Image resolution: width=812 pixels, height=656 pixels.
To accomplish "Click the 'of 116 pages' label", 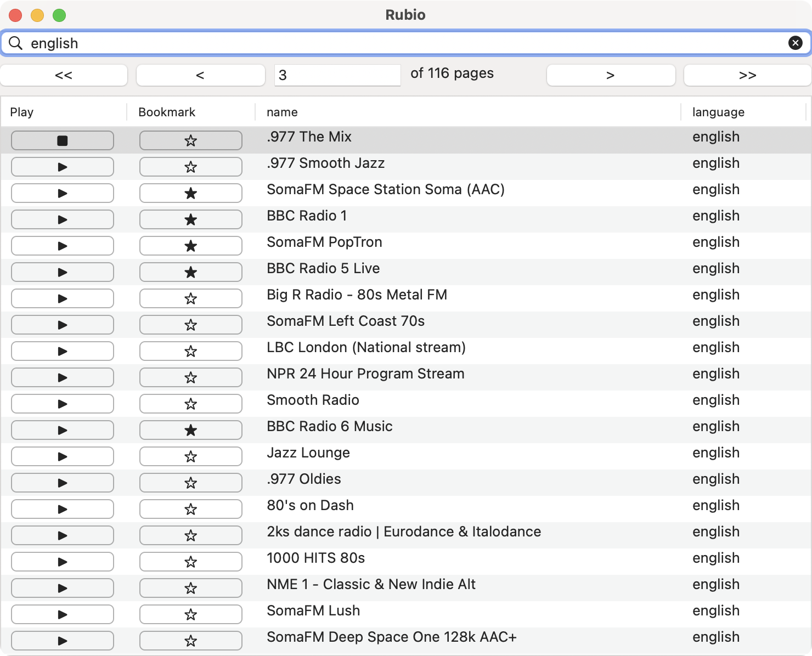I will [x=452, y=73].
